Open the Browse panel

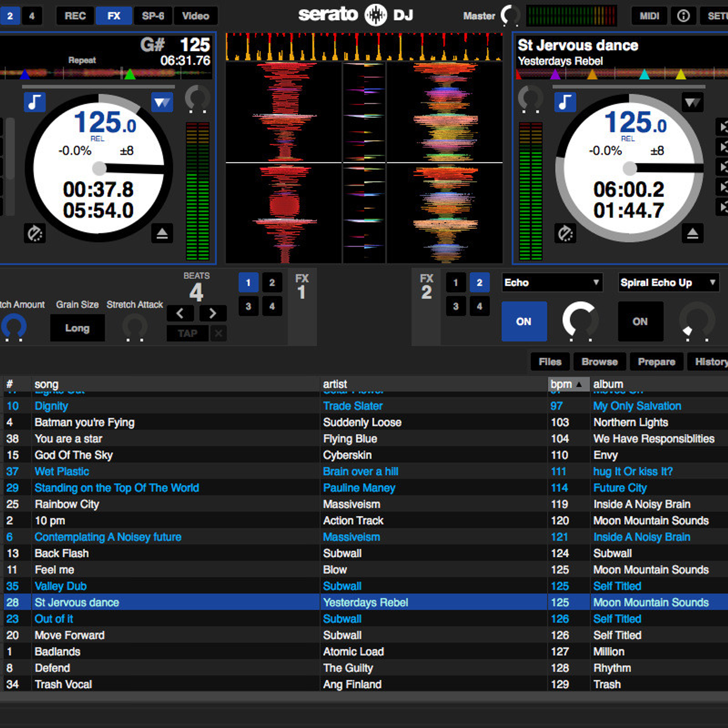600,362
